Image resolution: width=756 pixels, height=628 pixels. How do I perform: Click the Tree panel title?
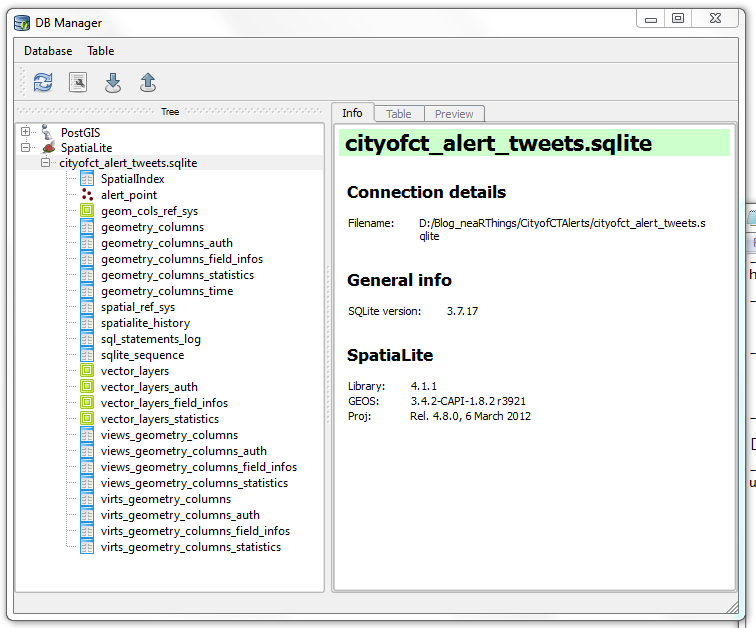click(x=170, y=111)
